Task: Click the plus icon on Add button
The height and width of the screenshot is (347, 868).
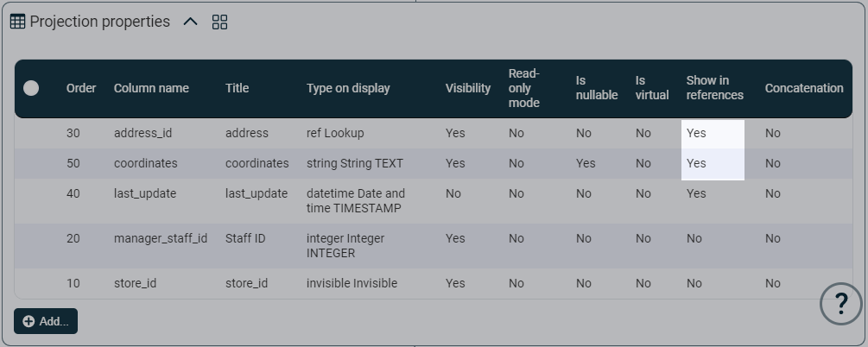Action: 29,321
